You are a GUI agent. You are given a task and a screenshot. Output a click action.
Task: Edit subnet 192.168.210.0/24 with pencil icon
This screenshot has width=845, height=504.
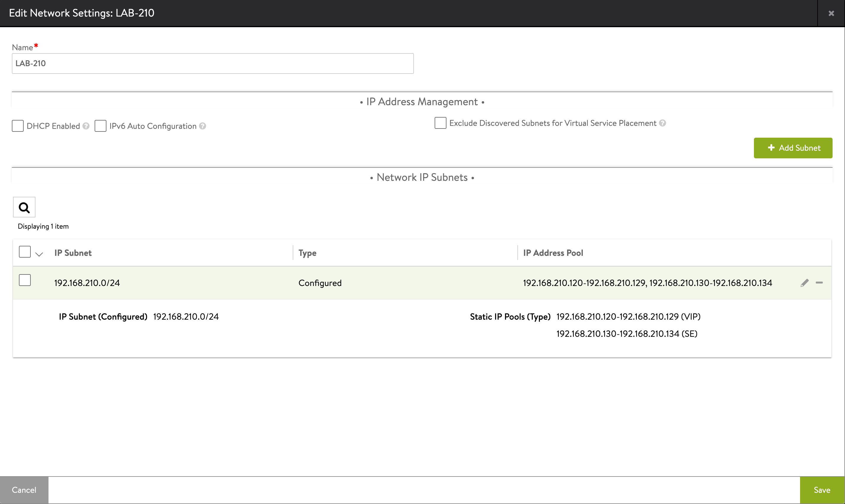804,283
